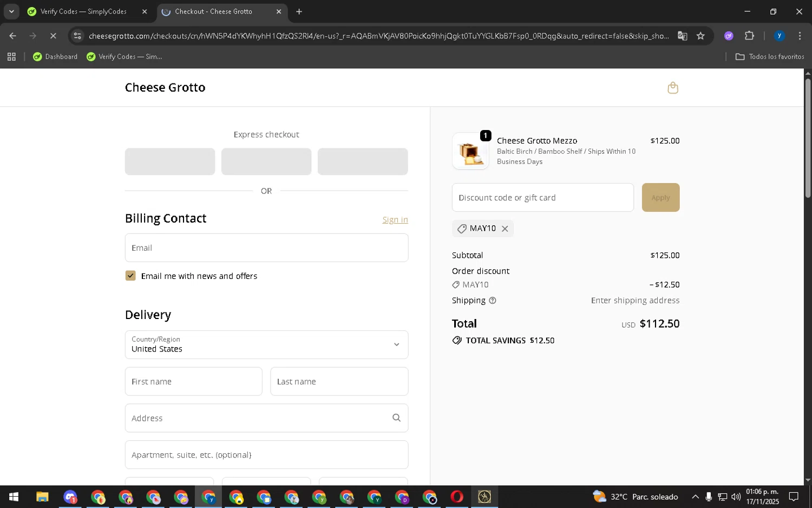Go back to the previous page
This screenshot has width=812, height=508.
tap(12, 36)
